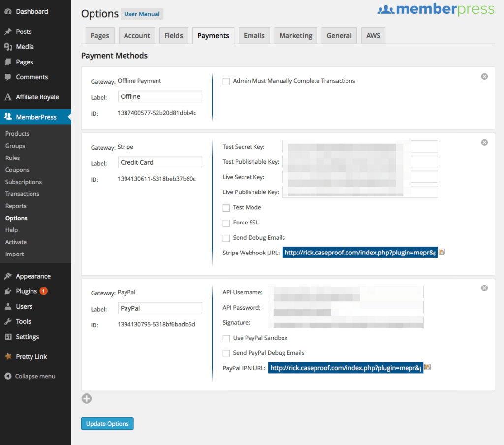Viewport: 504px width, 445px height.
Task: Open the General tab
Action: 339,36
